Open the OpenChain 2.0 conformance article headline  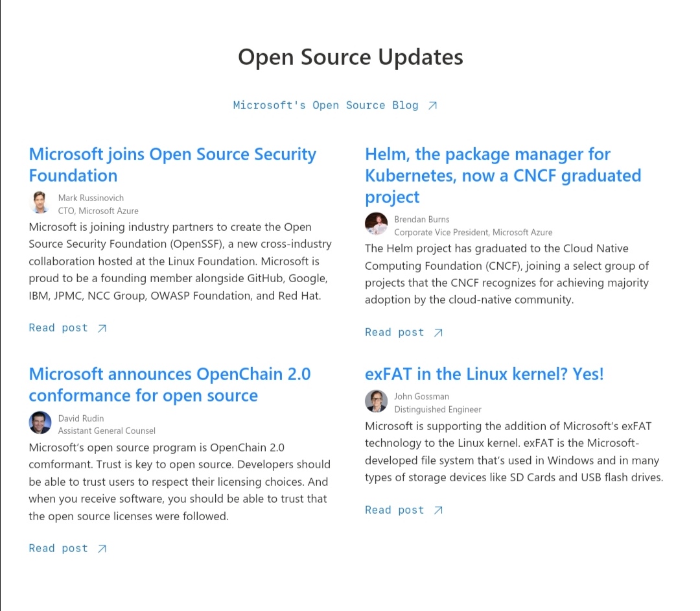pyautogui.click(x=169, y=384)
